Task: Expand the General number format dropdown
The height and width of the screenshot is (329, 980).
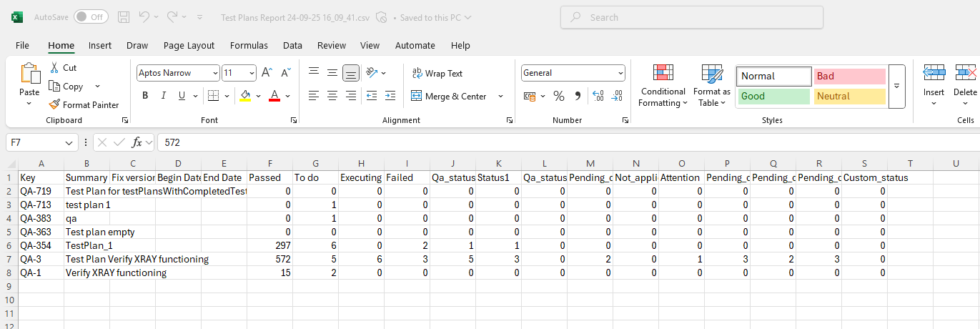Action: click(620, 73)
